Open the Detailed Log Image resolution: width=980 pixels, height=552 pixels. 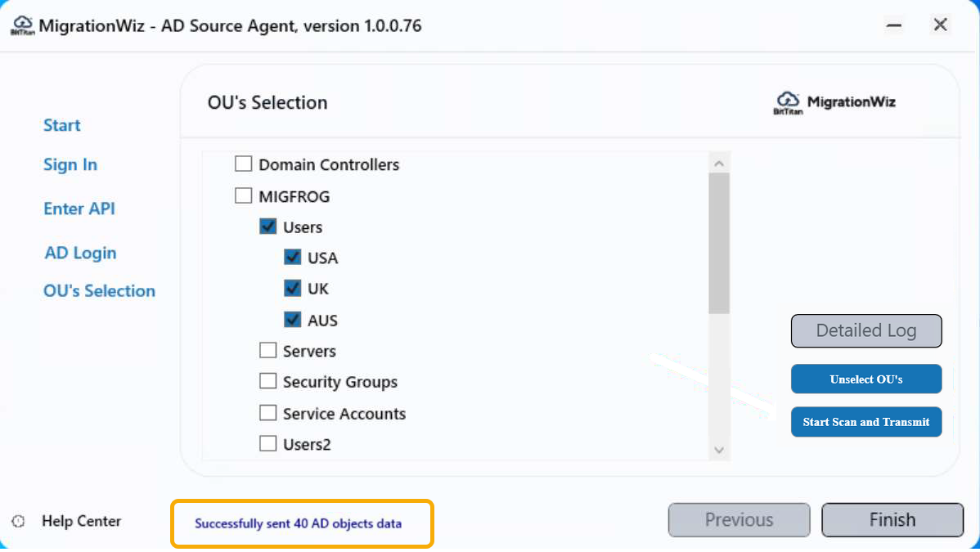point(865,330)
